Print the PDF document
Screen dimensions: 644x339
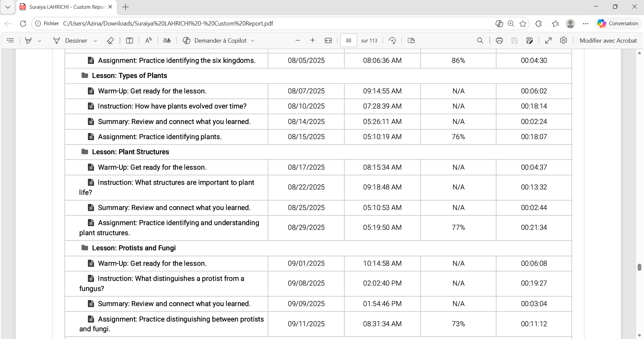[x=499, y=41]
